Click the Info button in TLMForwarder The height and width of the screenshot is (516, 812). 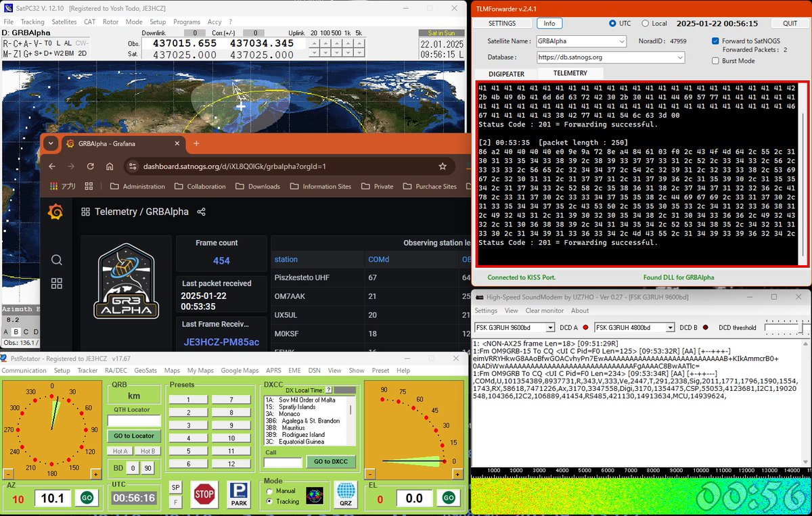pos(549,23)
